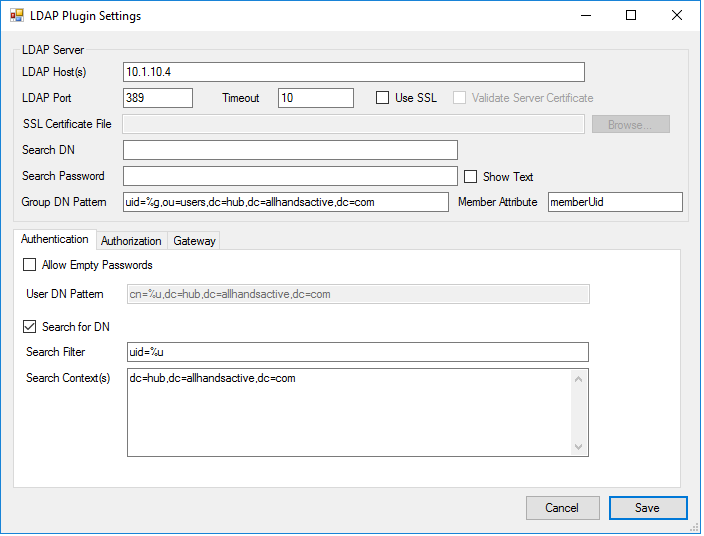Viewport: 704px width, 536px height.
Task: Check Allow Empty Passwords option
Action: pyautogui.click(x=29, y=265)
